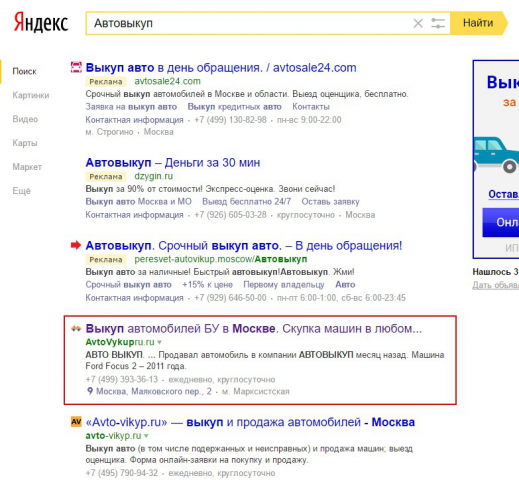This screenshot has width=519, height=480.
Task: Open 'Первому владельцу' sitelink
Action: 284,285
